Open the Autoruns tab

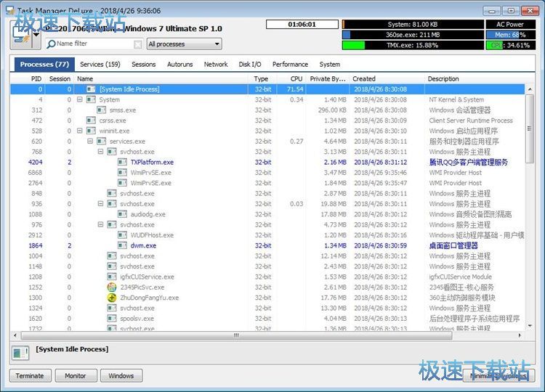click(x=180, y=64)
